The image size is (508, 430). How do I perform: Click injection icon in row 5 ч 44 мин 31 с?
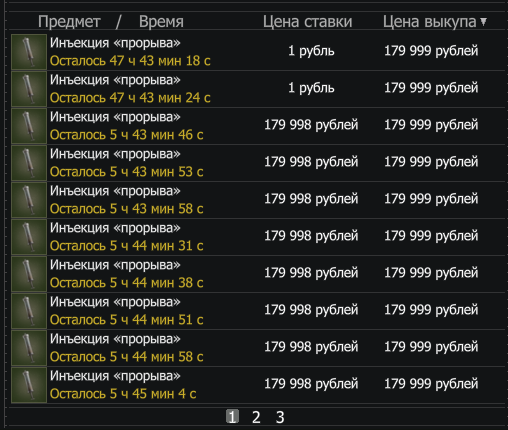click(29, 237)
